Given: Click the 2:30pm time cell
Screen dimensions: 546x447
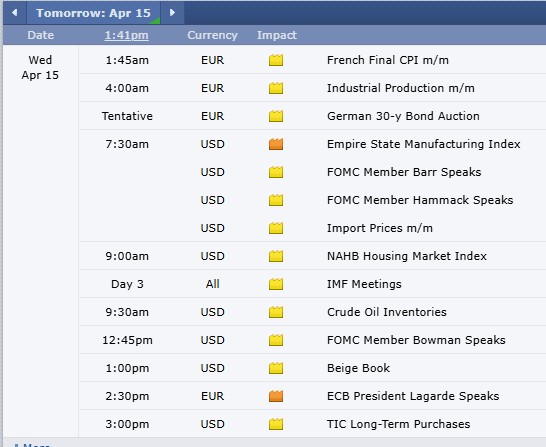Looking at the screenshot, I should [x=127, y=396].
